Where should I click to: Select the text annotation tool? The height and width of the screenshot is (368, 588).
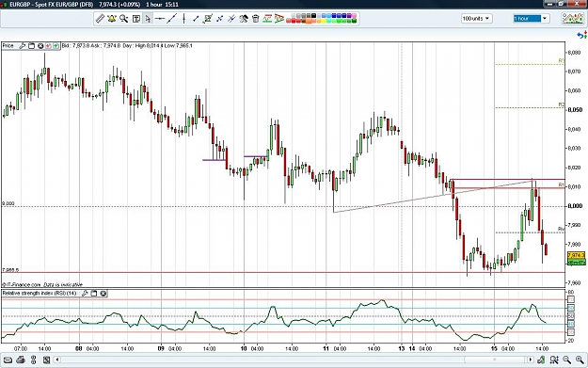[136, 19]
